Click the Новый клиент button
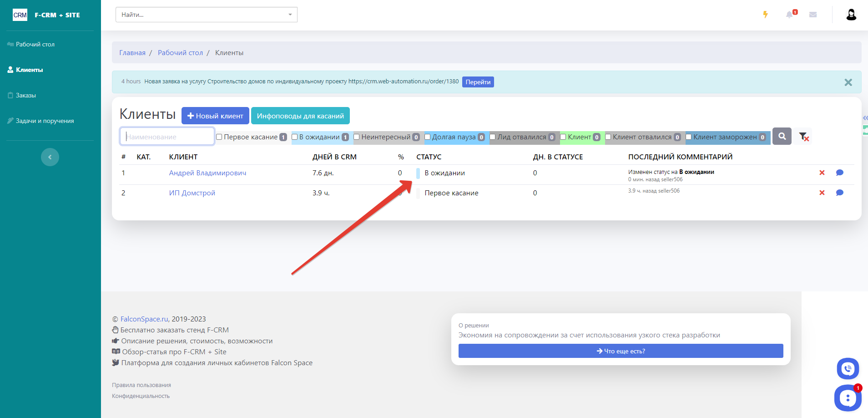 [215, 116]
